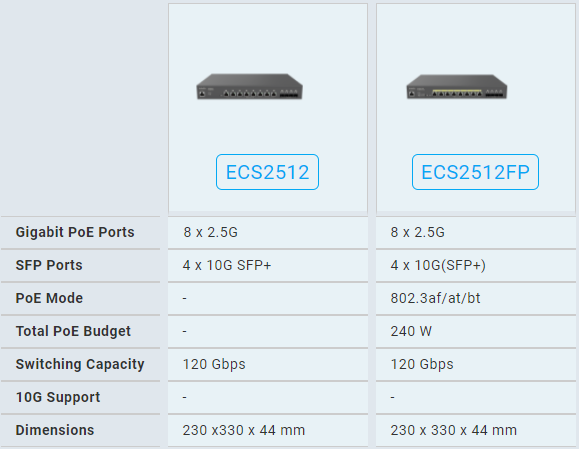Click the ECS2512FP switch product image
This screenshot has height=449, width=579.
coord(457,87)
